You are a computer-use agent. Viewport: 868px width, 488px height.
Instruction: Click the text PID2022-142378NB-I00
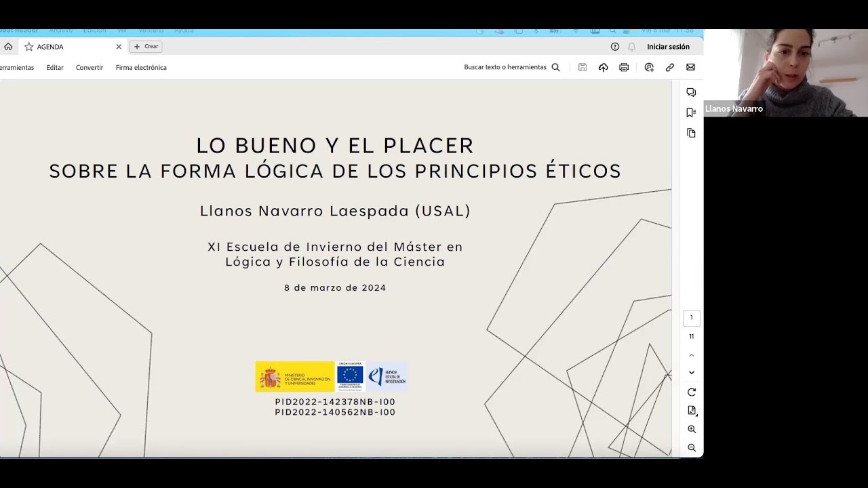coord(335,402)
